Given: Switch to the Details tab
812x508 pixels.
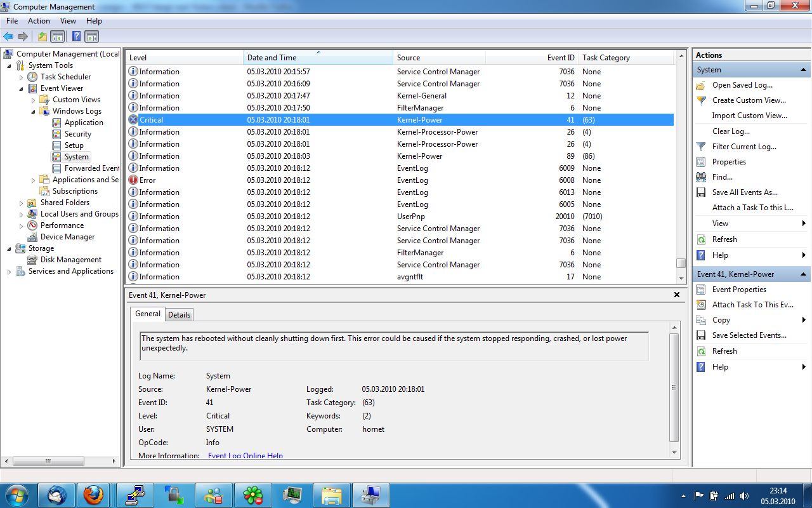Looking at the screenshot, I should pyautogui.click(x=179, y=314).
